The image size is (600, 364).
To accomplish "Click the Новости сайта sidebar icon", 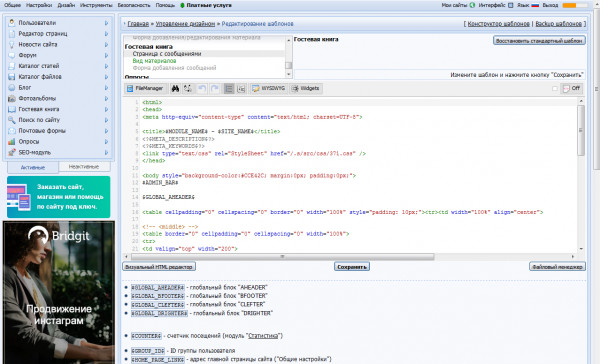I will (12, 44).
